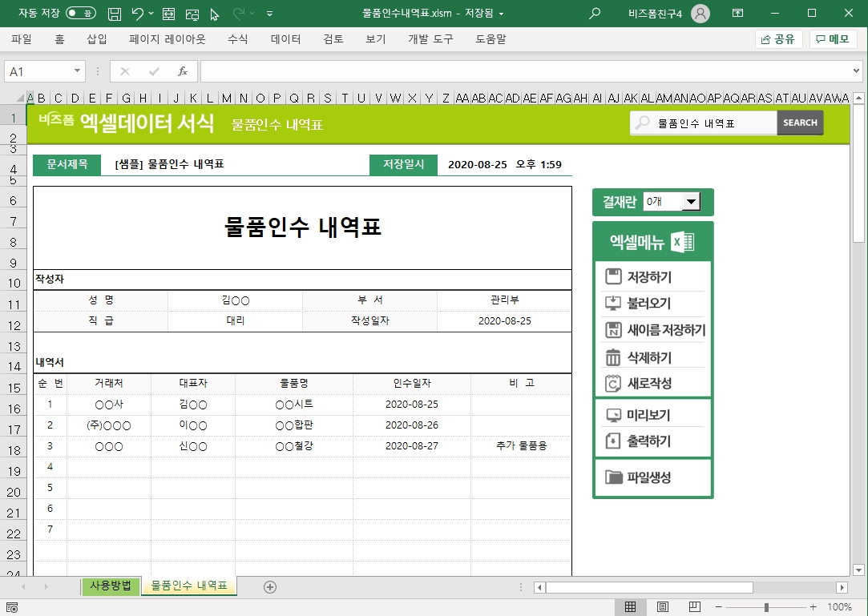Click the 물품인수 내역표 search input field
The height and width of the screenshot is (616, 868).
pyautogui.click(x=713, y=123)
